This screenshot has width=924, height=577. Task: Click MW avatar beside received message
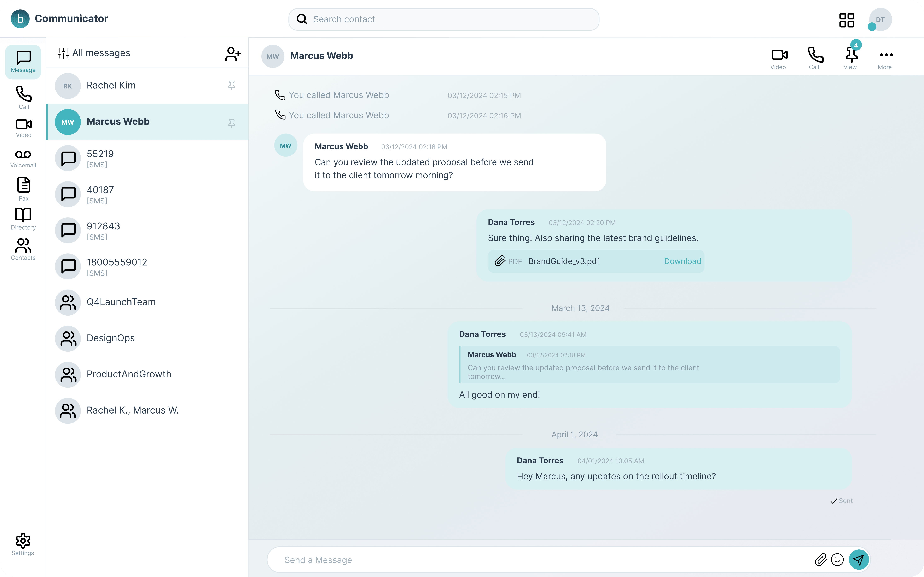click(x=286, y=145)
